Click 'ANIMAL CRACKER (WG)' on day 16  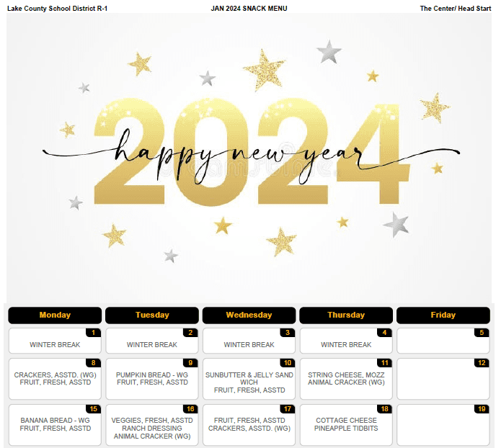click(152, 436)
